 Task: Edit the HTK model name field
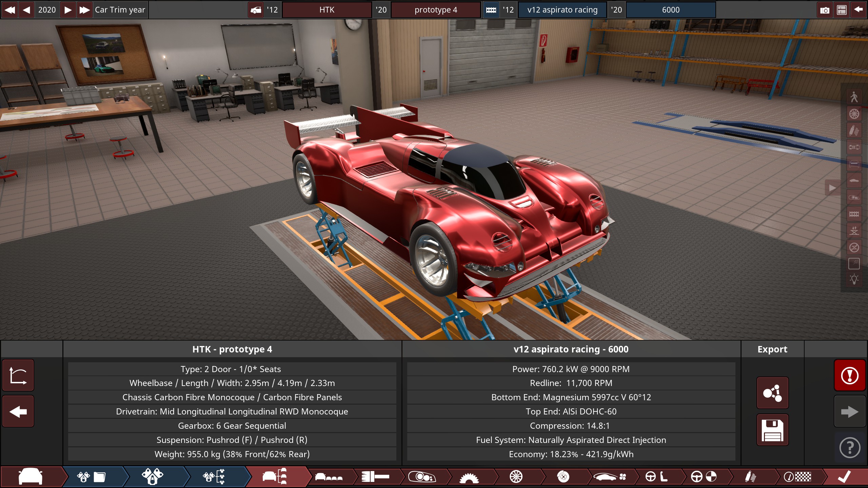click(x=327, y=10)
